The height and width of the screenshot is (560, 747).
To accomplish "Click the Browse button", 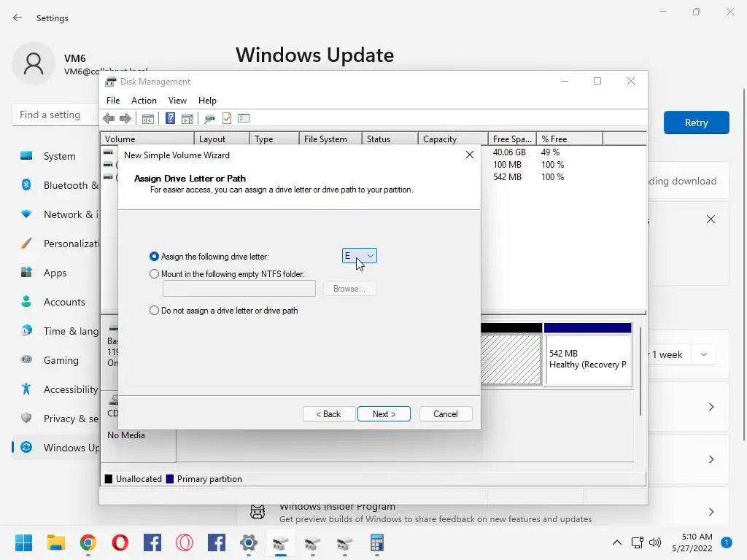I will click(x=349, y=289).
